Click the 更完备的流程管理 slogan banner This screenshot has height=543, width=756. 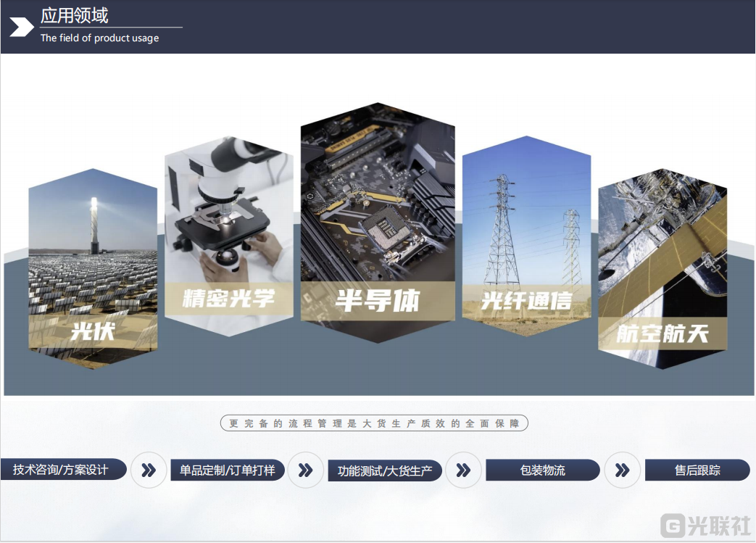pos(374,423)
